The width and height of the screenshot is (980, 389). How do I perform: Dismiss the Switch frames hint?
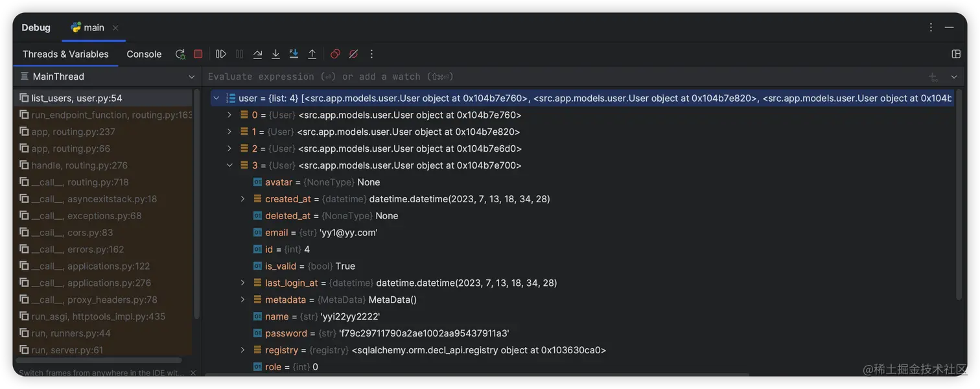(193, 373)
